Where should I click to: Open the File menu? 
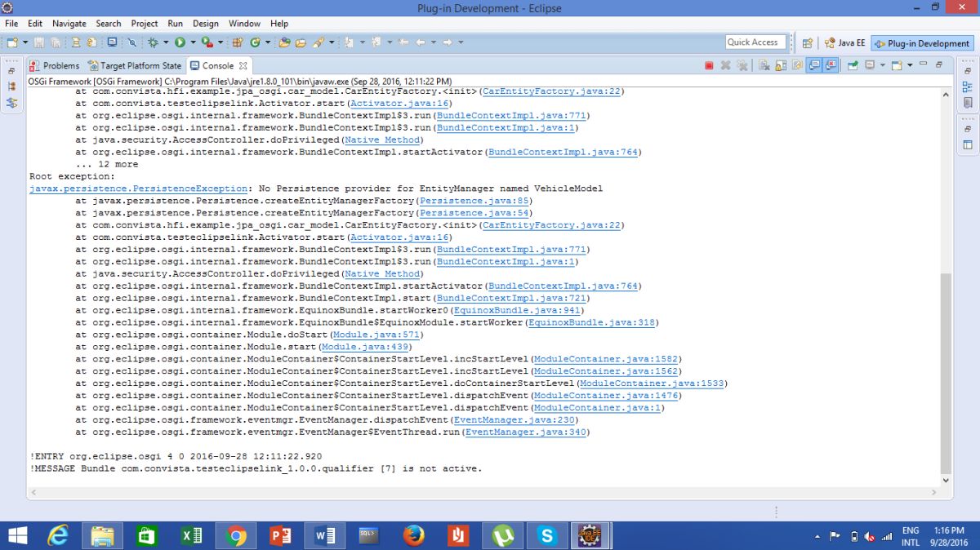[11, 24]
